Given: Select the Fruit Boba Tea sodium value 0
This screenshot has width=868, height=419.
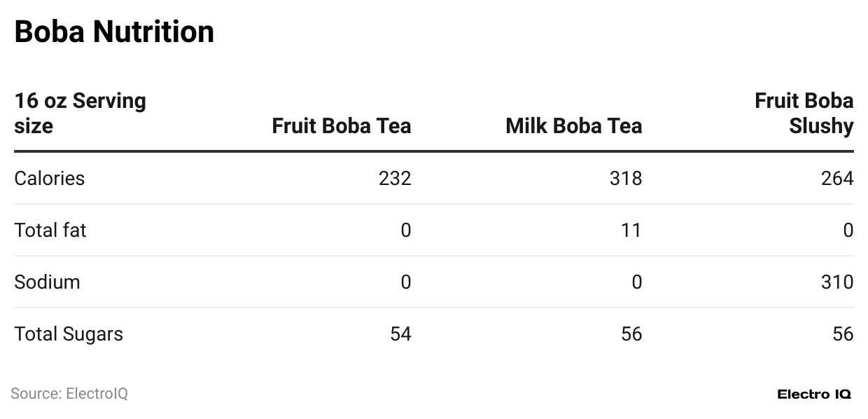Looking at the screenshot, I should pos(406,282).
